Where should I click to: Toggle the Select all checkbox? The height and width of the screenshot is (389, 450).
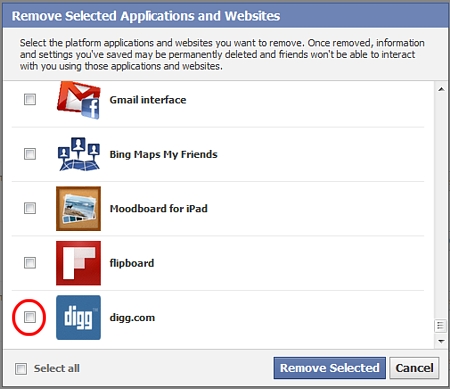click(21, 369)
